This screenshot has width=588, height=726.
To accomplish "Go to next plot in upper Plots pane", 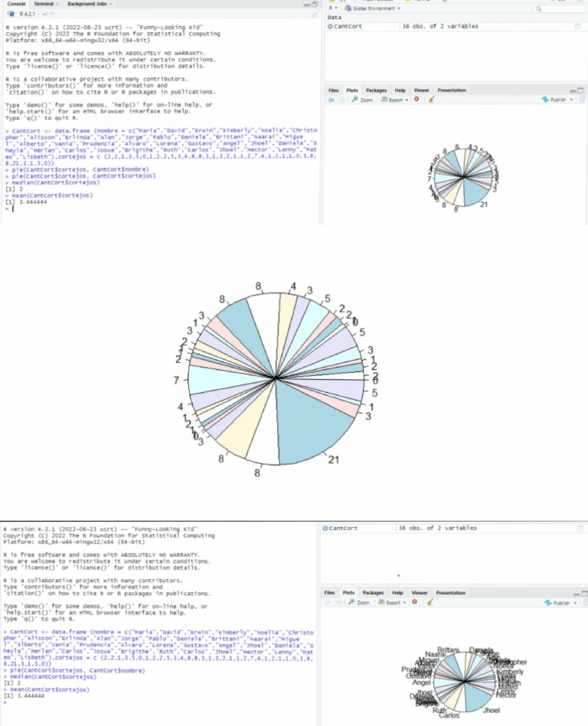I will coord(342,100).
